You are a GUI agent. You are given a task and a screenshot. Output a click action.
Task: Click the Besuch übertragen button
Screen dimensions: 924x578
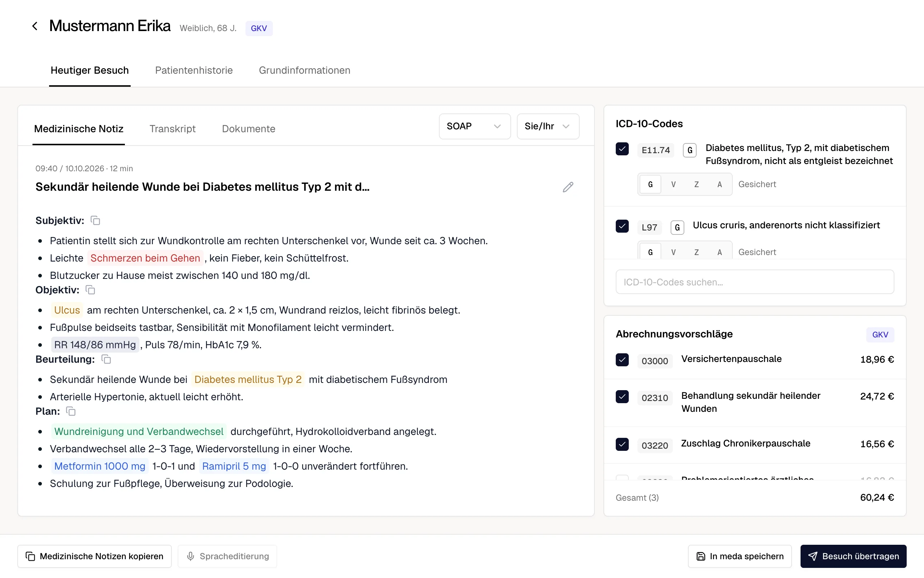[x=853, y=556]
